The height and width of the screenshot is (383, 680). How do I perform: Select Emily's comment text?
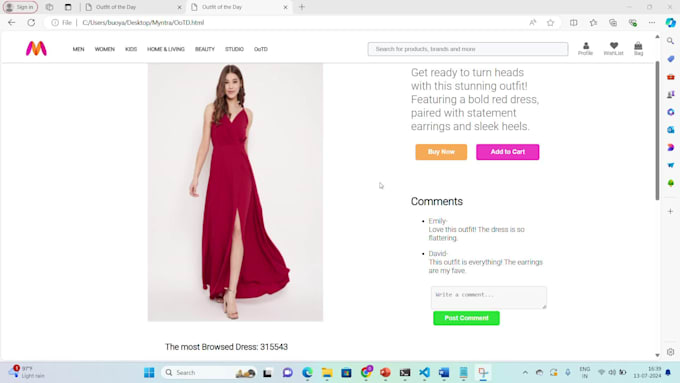476,234
